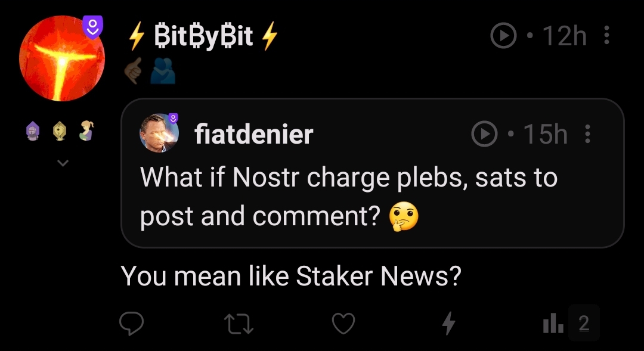Click the reply speech bubble icon
The width and height of the screenshot is (644, 351).
131,324
